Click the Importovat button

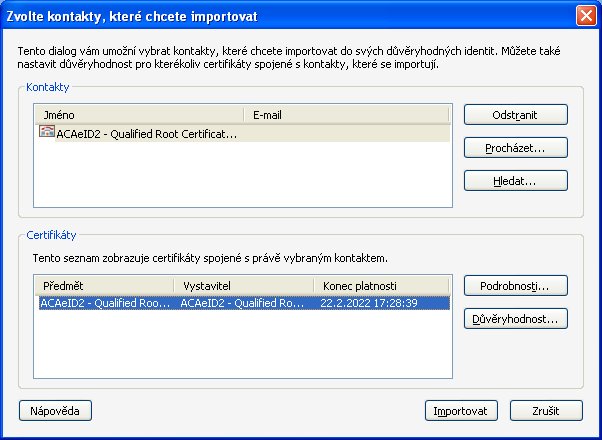point(461,411)
